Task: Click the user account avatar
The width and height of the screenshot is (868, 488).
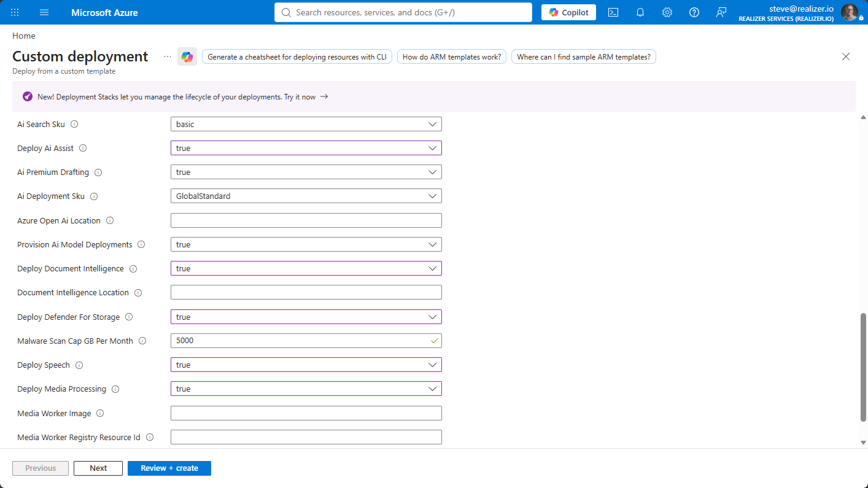Action: coord(850,12)
